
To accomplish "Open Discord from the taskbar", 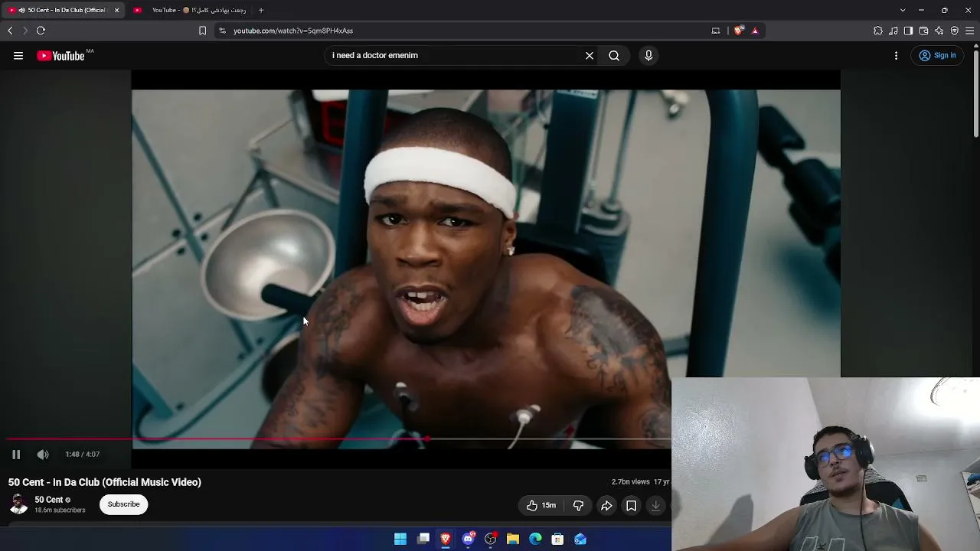I will 469,540.
